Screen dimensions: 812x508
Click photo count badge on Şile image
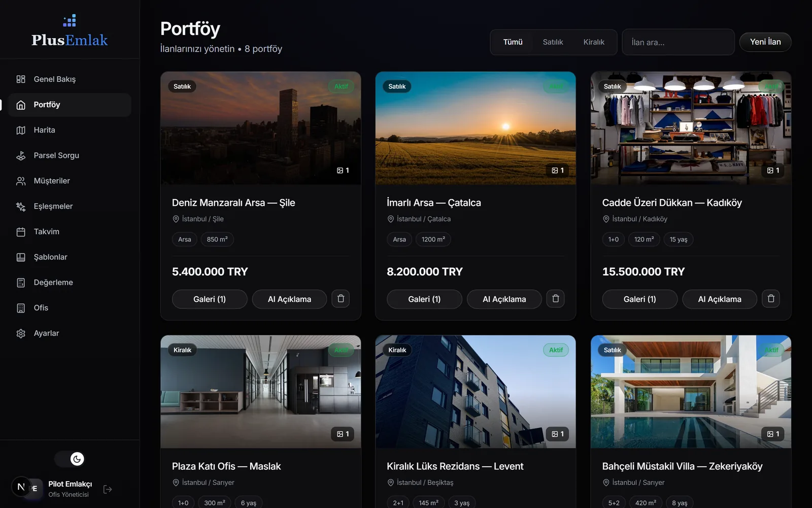point(343,170)
